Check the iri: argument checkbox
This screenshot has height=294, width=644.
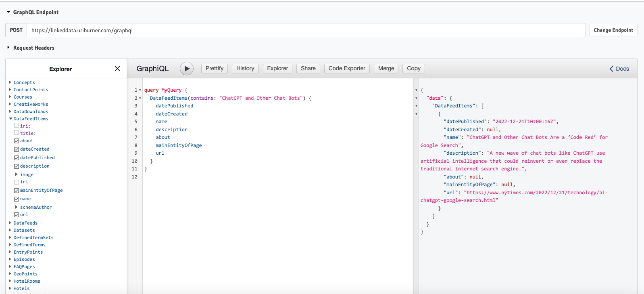[17, 126]
